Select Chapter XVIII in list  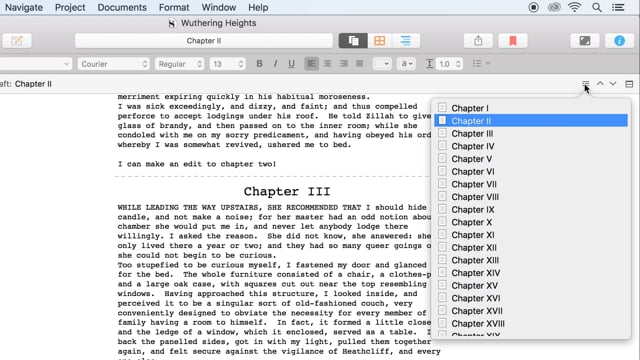531,323
